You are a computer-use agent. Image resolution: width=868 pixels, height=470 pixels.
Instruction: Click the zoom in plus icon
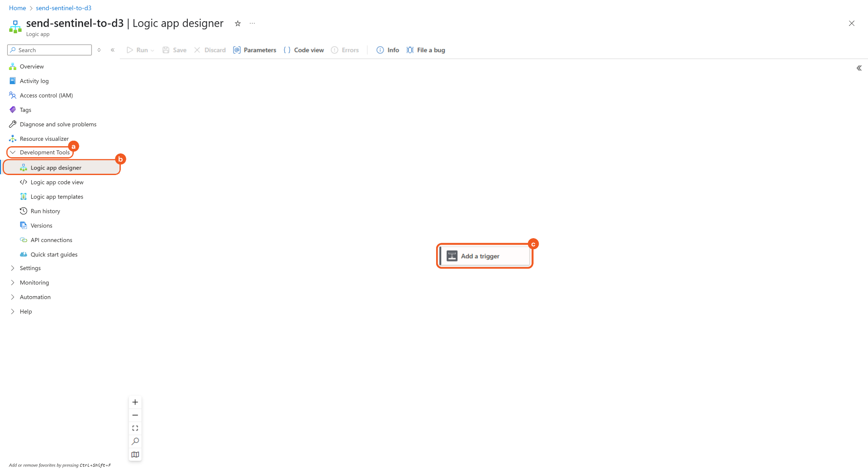pyautogui.click(x=135, y=402)
